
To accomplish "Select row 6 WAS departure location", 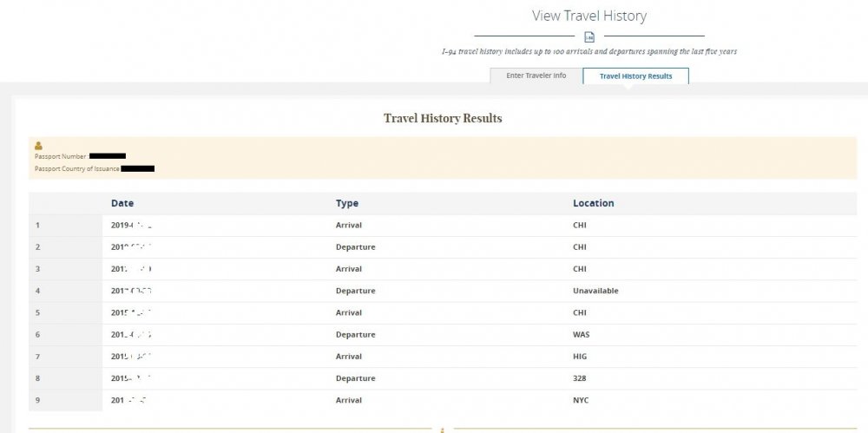I will 582,334.
